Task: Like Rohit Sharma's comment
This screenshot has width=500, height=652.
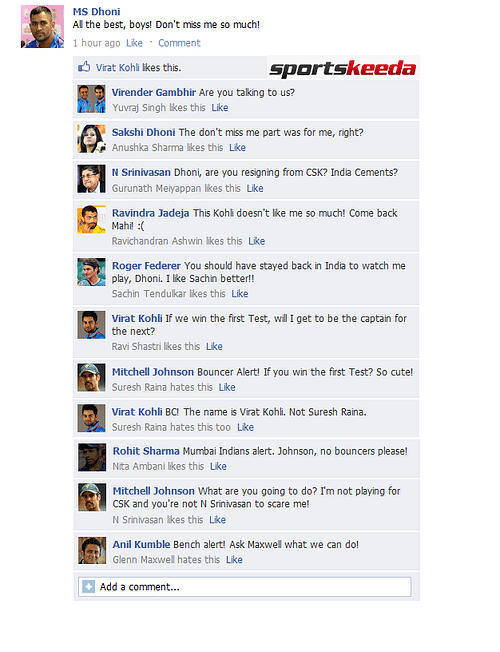Action: 218,467
